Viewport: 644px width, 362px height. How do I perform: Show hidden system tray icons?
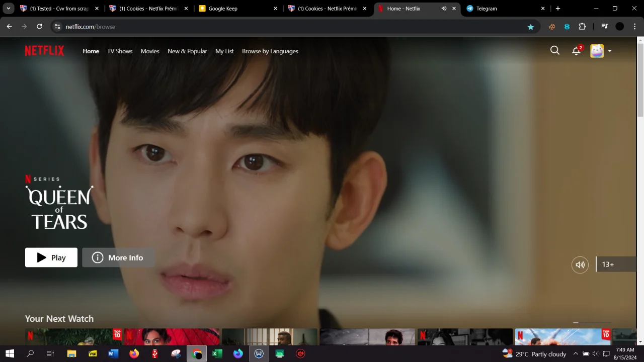coord(576,354)
